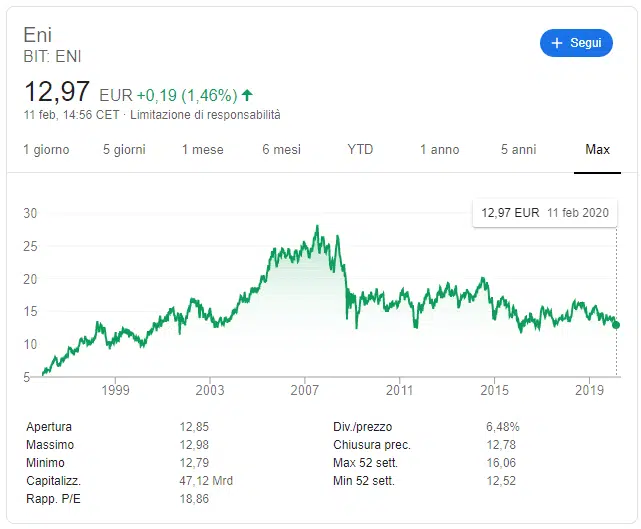This screenshot has width=641, height=529.
Task: Click the plus icon in Segui button
Action: point(557,43)
